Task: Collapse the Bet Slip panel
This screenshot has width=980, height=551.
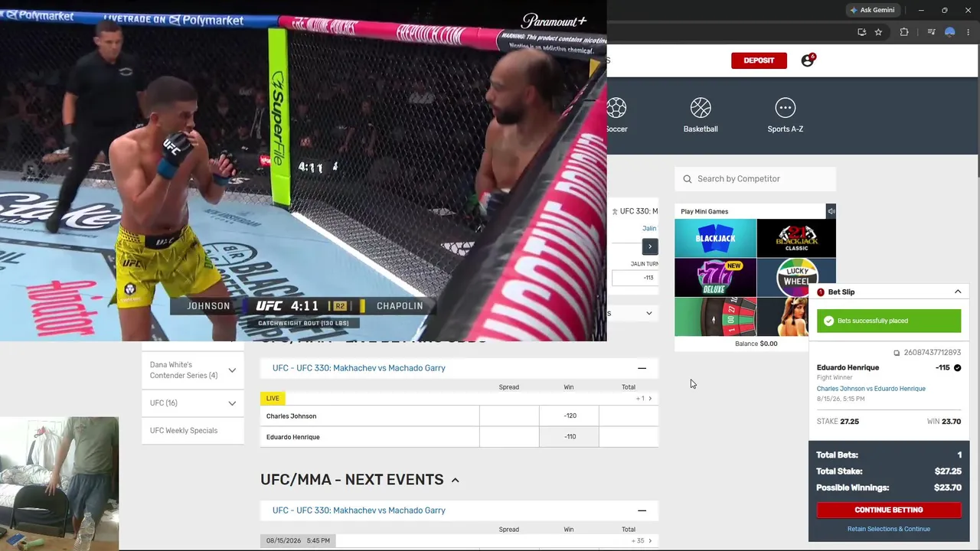Action: pos(958,292)
